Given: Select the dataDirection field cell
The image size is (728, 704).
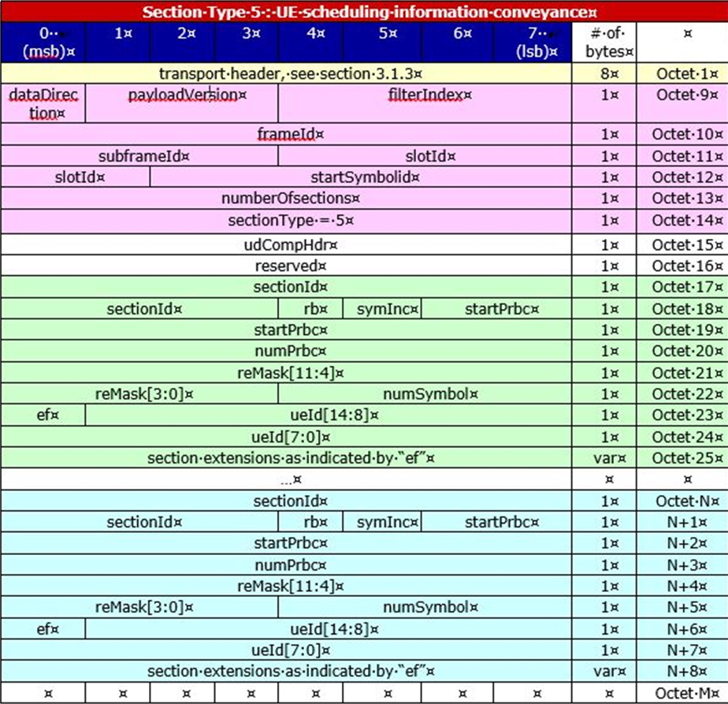Looking at the screenshot, I should 43,103.
